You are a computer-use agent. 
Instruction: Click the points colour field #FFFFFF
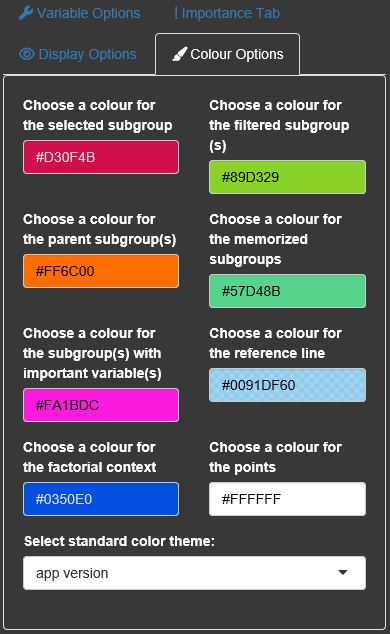coord(287,499)
